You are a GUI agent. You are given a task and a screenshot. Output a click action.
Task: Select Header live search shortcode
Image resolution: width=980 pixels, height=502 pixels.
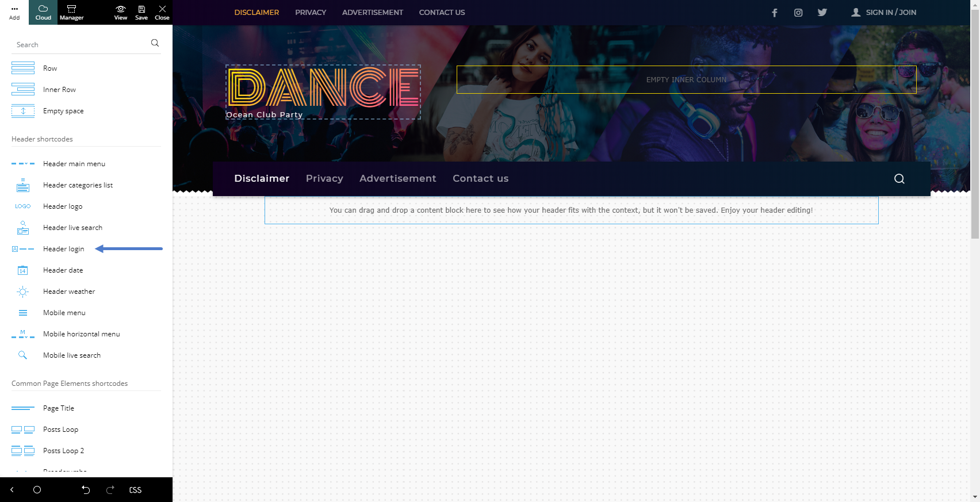click(86, 228)
